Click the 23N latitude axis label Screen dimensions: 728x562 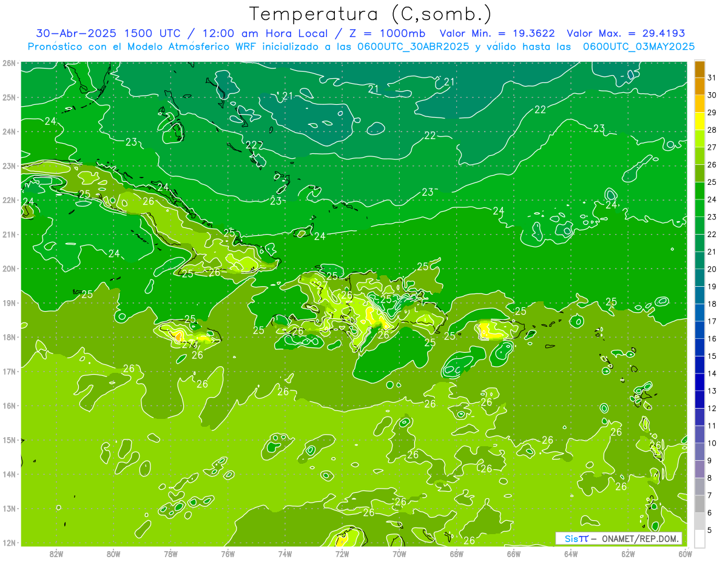8,166
